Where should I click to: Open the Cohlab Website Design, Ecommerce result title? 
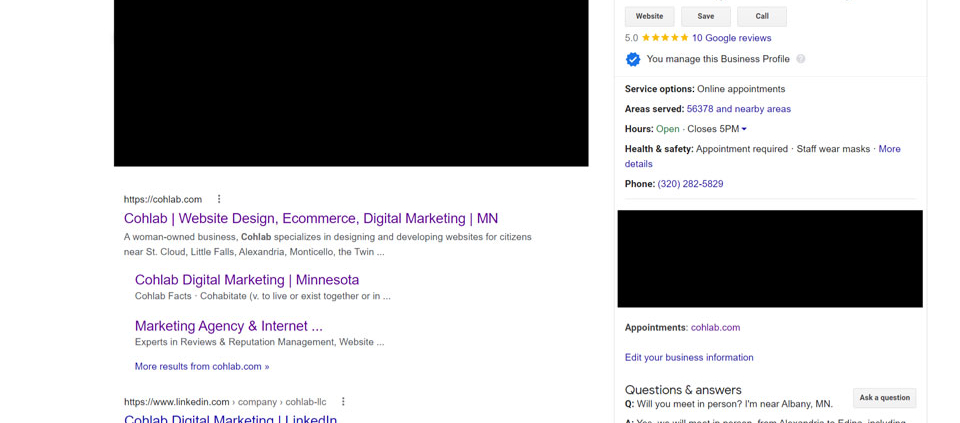pos(311,219)
